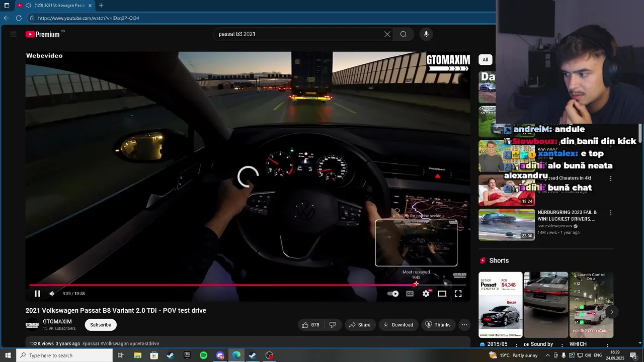Go to YouTube Premium home logo
The image size is (644, 362).
click(43, 34)
